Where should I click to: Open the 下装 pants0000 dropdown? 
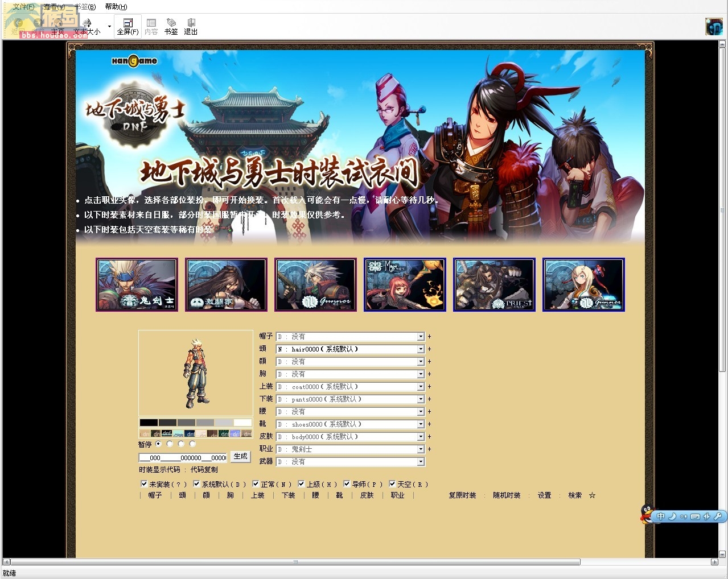pyautogui.click(x=350, y=399)
